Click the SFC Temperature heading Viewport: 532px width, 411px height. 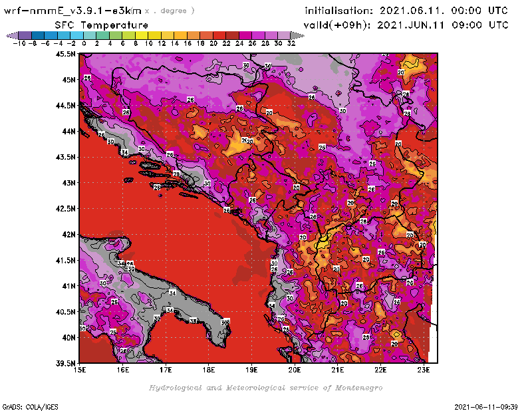102,25
